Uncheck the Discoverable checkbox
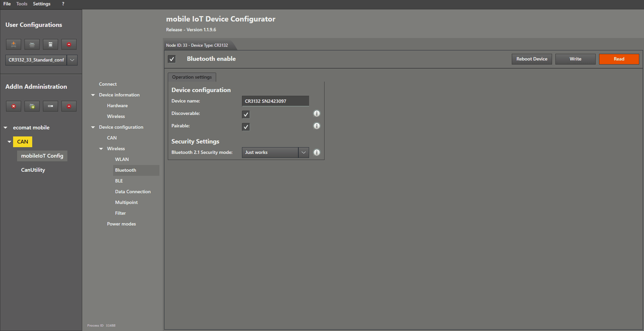Screen dimensions: 644x331 [246, 115]
